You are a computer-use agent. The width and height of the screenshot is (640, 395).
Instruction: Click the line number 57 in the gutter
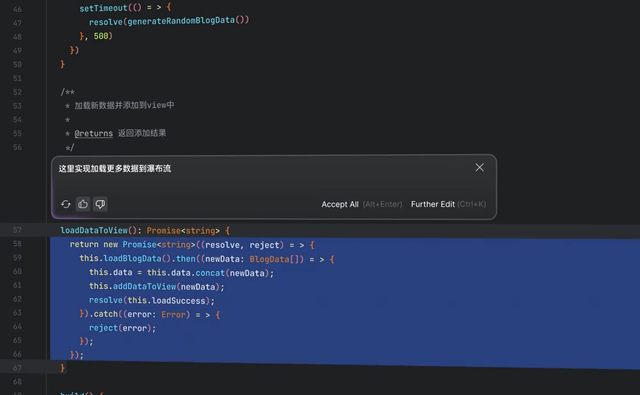(x=17, y=230)
